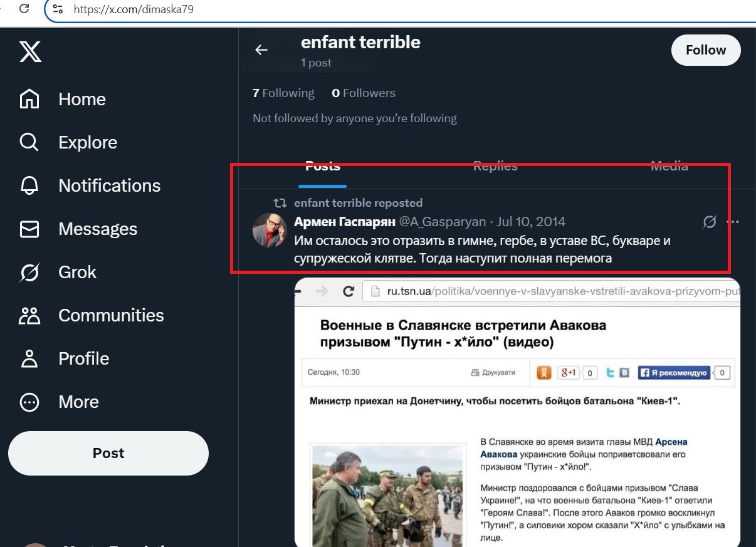
Task: Open Notifications via the bell icon
Action: point(29,185)
